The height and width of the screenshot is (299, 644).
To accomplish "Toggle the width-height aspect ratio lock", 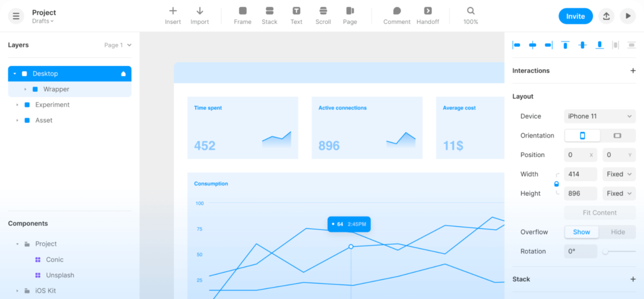I will pos(557,184).
